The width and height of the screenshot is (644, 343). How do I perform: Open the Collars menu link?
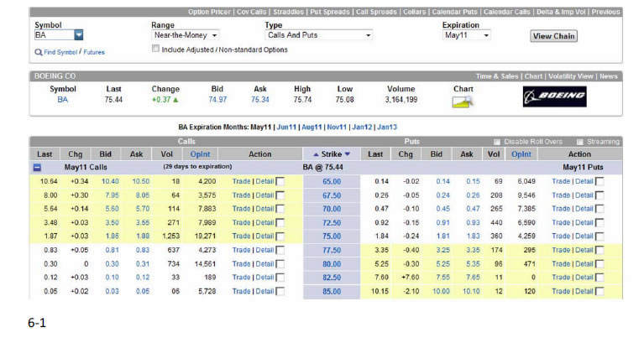click(x=415, y=12)
